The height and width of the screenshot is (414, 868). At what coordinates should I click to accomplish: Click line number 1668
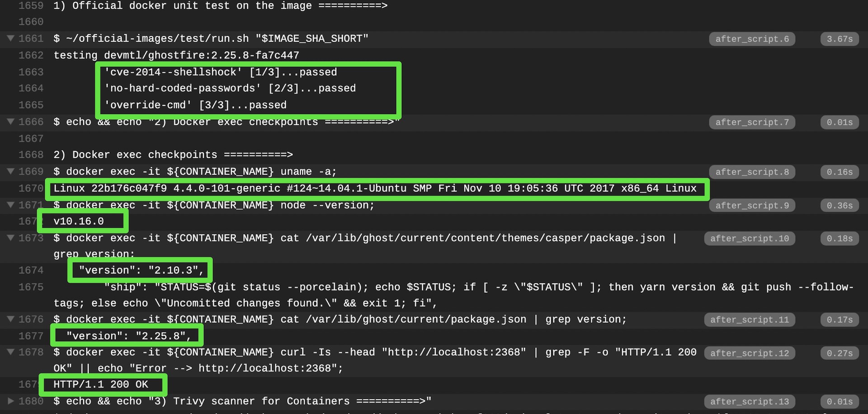click(x=31, y=155)
